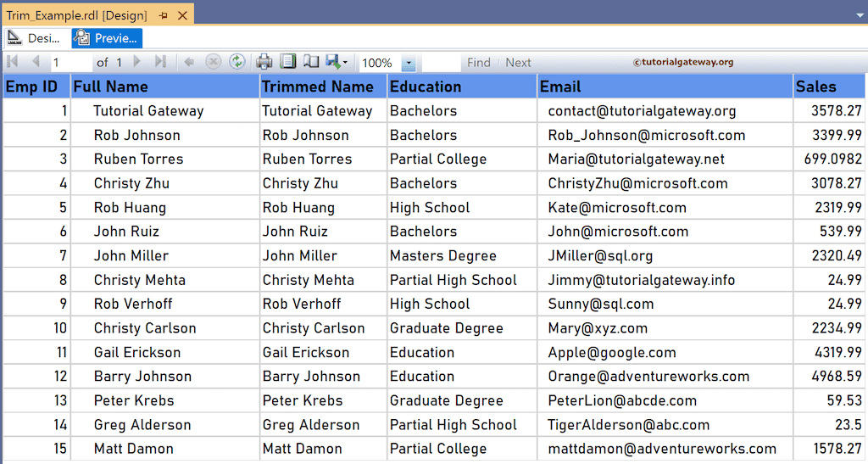Select the PeterLion@abcde.com cell
This screenshot has width=868, height=464.
665,401
